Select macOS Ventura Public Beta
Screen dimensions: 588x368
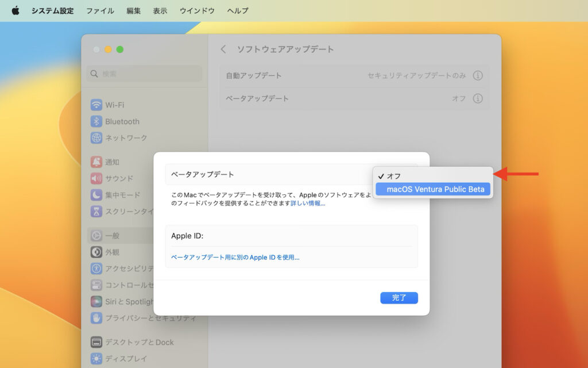point(433,189)
